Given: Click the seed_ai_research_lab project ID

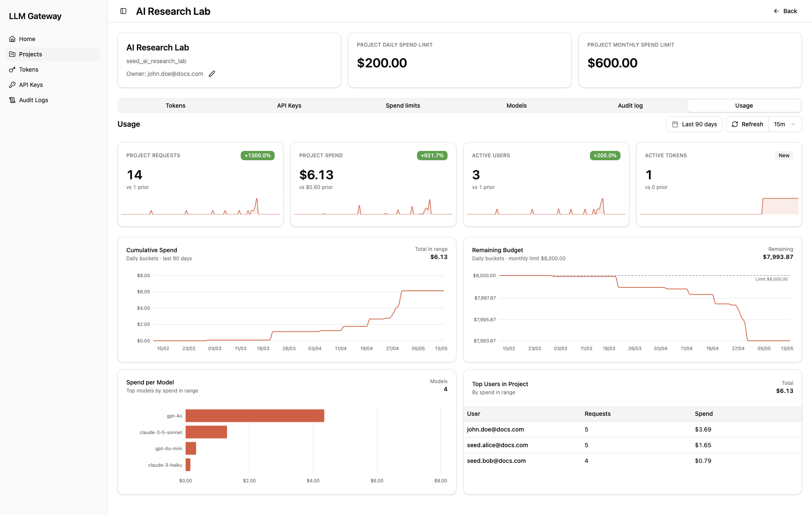Looking at the screenshot, I should click(156, 61).
